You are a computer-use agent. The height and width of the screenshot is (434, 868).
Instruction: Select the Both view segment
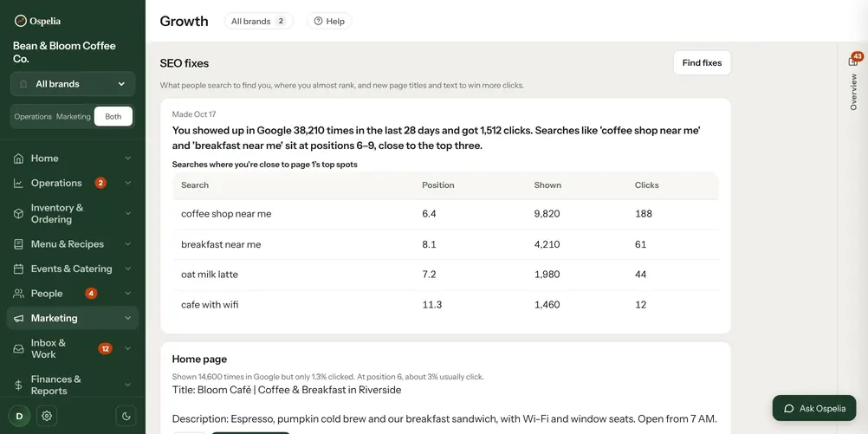pos(113,117)
